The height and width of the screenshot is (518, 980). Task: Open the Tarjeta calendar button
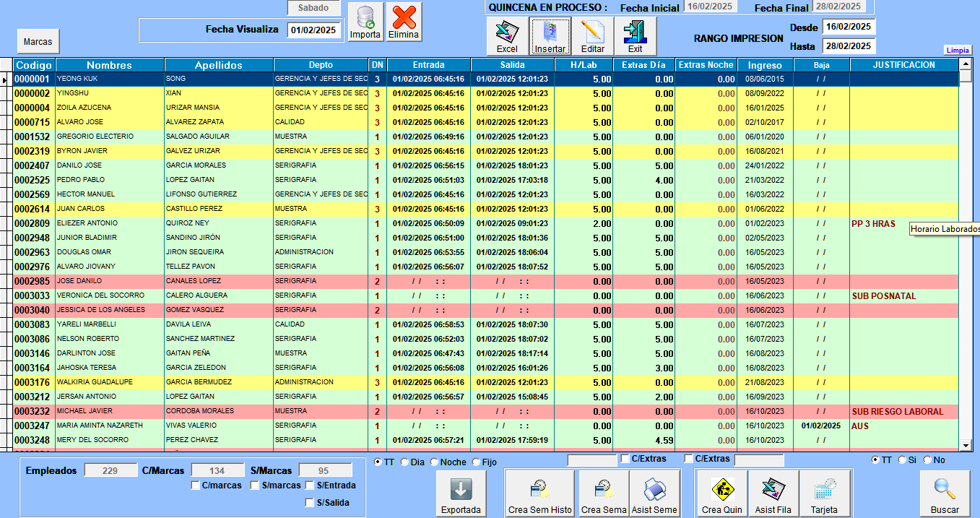click(x=823, y=494)
